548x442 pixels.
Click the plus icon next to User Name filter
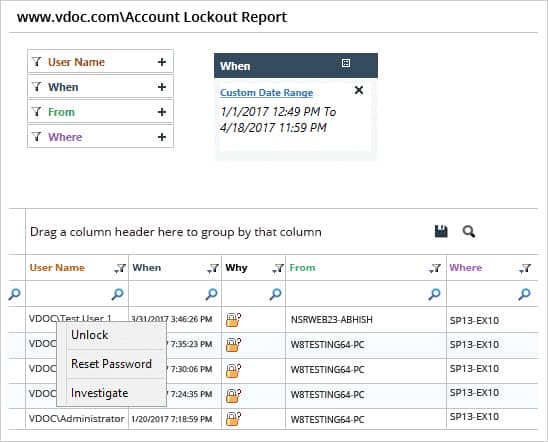tap(161, 62)
